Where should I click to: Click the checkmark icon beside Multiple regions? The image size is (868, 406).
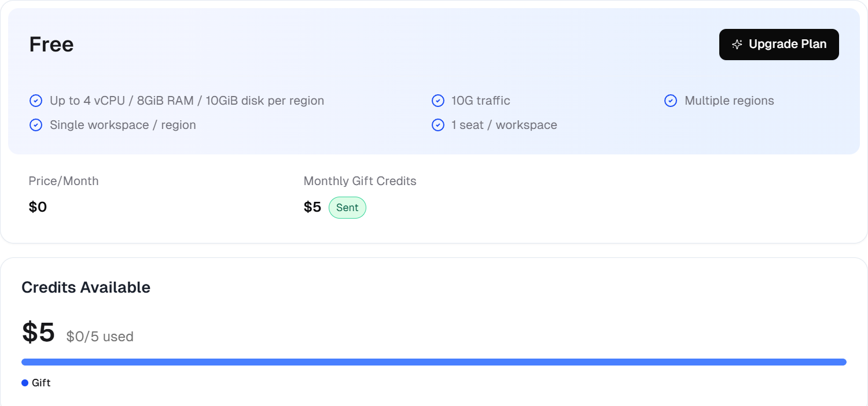[671, 101]
